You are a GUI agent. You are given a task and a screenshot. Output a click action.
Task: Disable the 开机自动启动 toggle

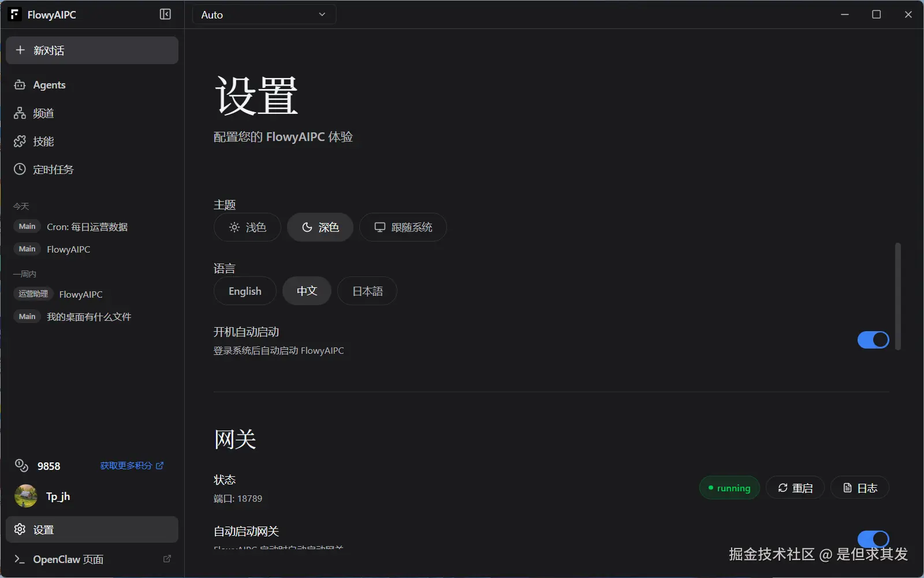873,340
